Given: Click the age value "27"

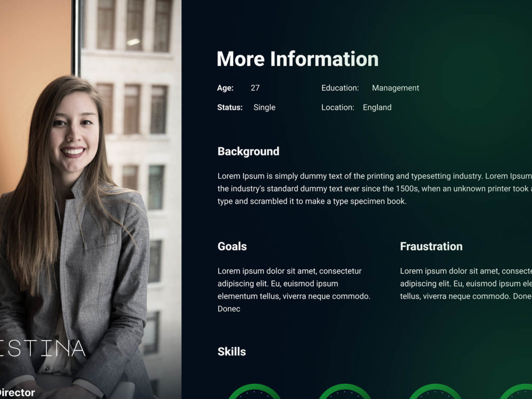Looking at the screenshot, I should coord(255,88).
